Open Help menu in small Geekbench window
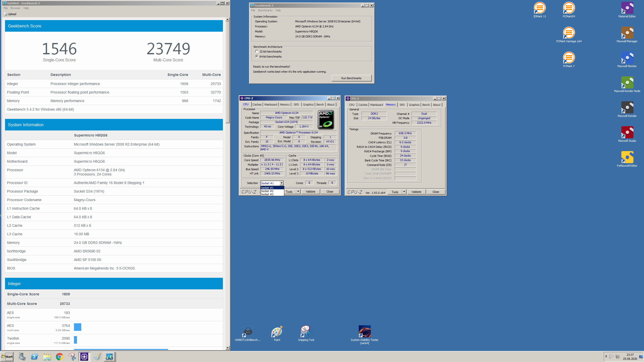The image size is (644, 362). coord(278,10)
